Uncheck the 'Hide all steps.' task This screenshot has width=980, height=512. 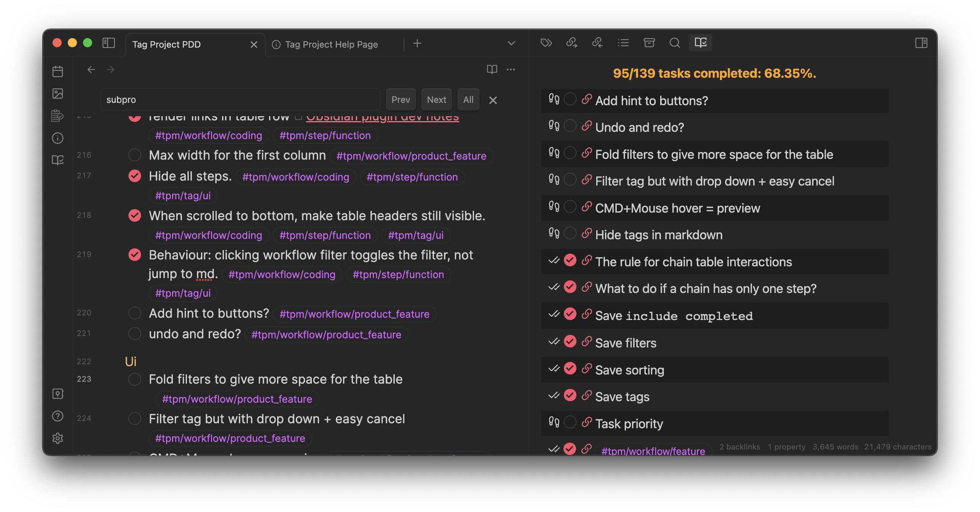(x=134, y=176)
